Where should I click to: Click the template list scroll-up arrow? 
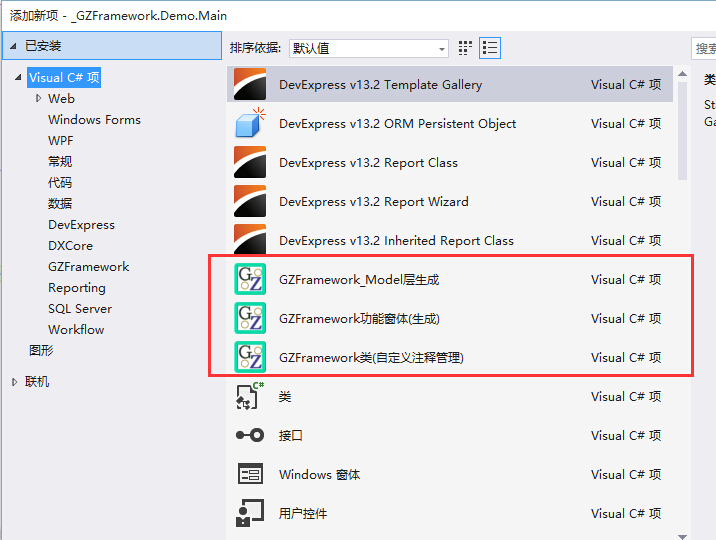tap(683, 73)
